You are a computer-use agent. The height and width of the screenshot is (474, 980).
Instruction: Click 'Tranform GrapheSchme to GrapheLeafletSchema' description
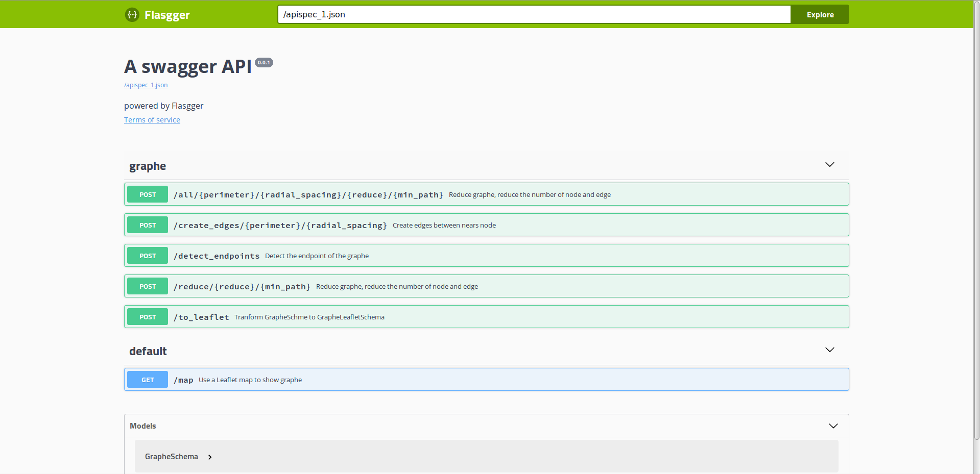(x=309, y=317)
